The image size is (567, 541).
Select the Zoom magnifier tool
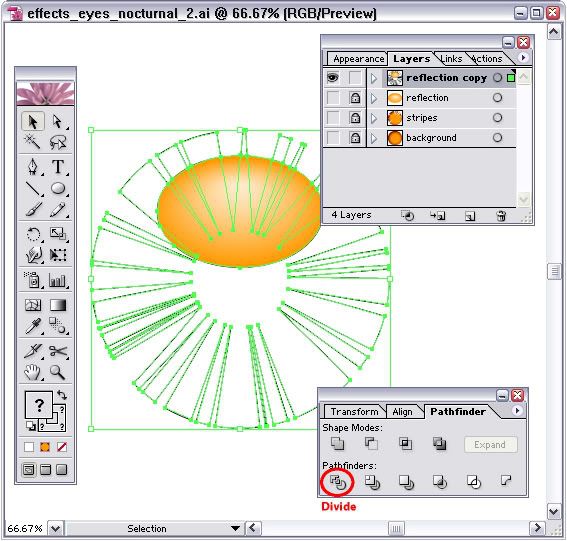pyautogui.click(x=57, y=372)
